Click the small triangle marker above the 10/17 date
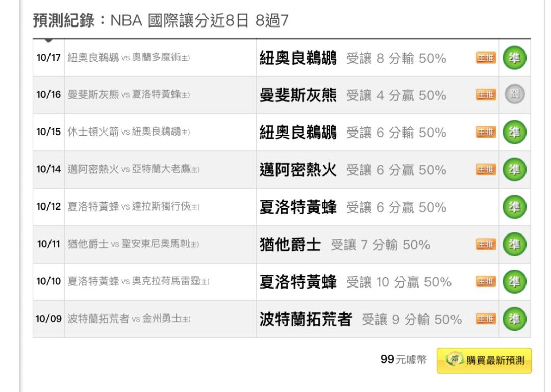The width and height of the screenshot is (551, 392). coord(48,40)
